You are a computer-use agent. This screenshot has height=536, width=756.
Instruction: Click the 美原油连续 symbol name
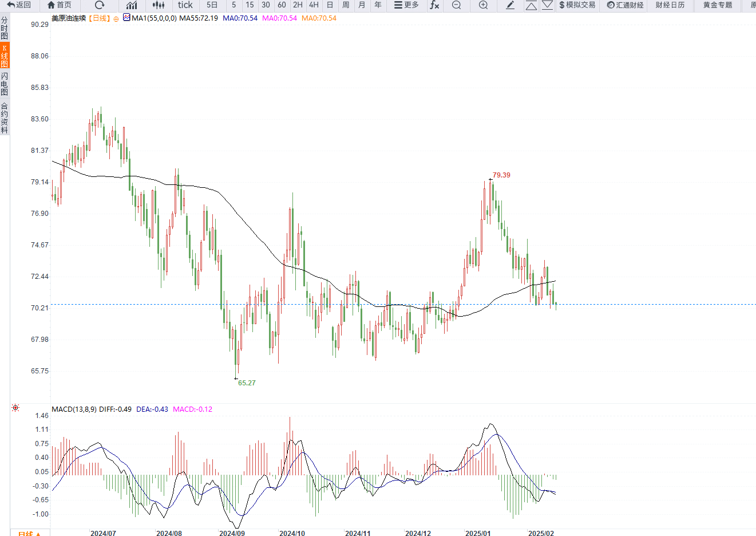point(69,18)
